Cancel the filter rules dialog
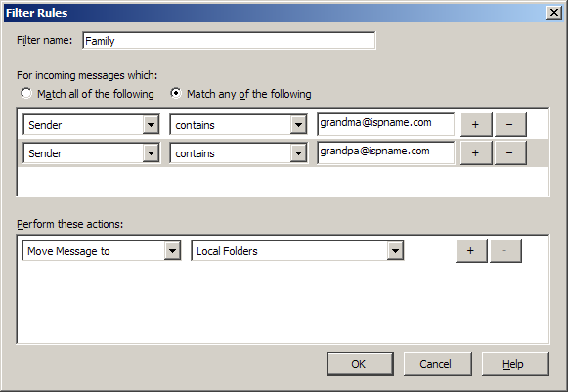The height and width of the screenshot is (392, 568). tap(437, 364)
